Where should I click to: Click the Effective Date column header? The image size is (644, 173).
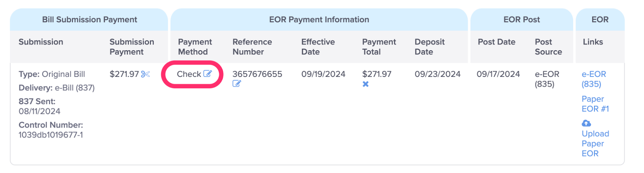(x=318, y=47)
